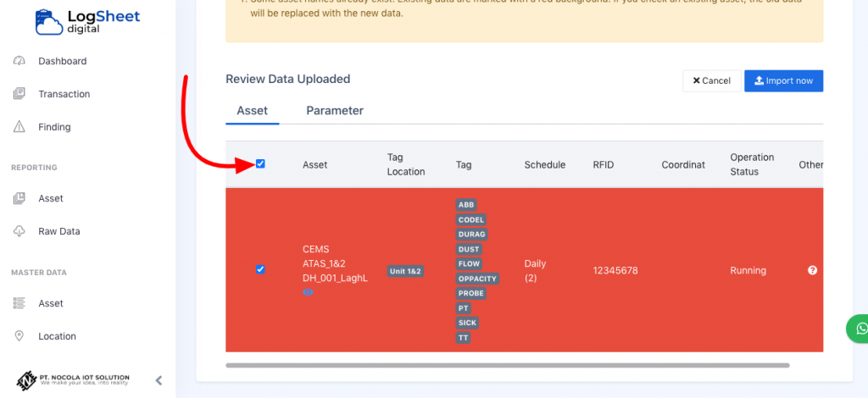Cancel the data import
The image size is (868, 398).
coord(712,80)
